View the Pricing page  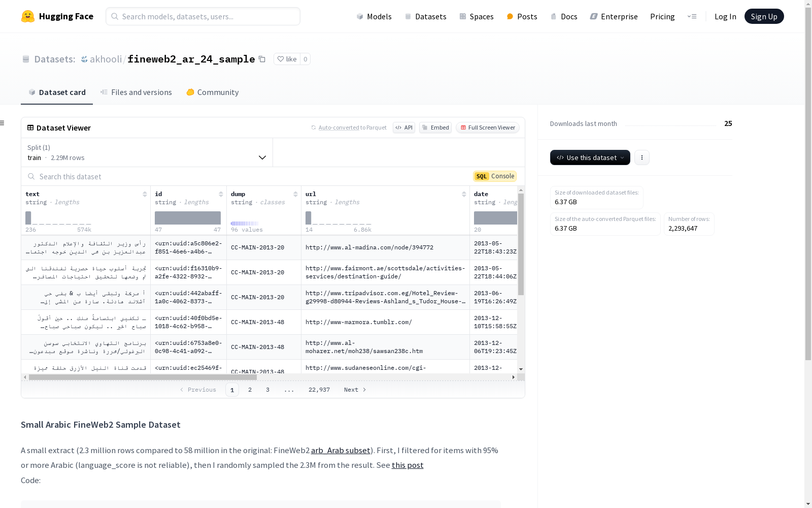(x=662, y=16)
